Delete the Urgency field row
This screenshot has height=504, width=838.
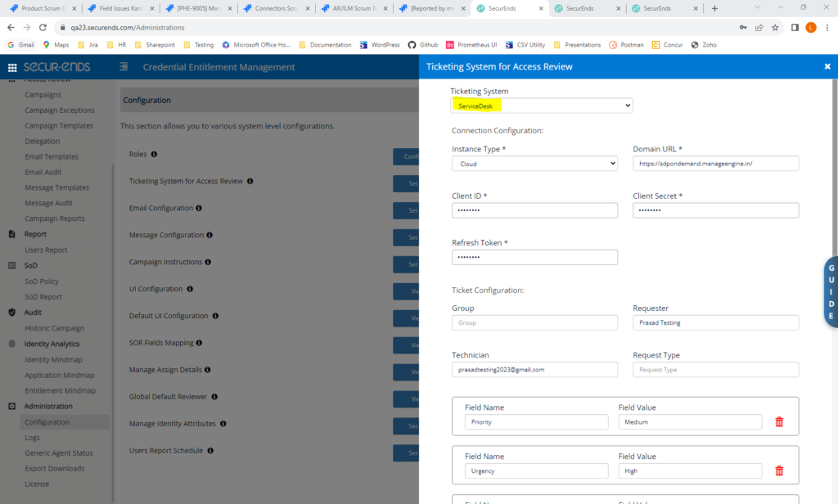779,470
